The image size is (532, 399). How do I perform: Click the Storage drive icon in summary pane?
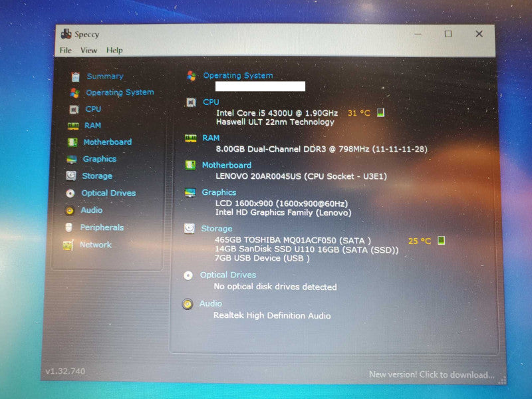coord(190,228)
